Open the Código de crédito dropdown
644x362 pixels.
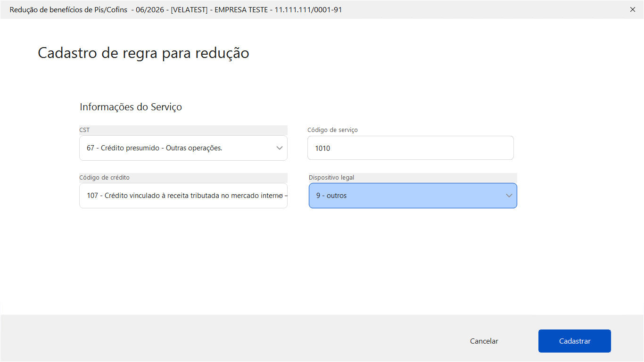183,196
